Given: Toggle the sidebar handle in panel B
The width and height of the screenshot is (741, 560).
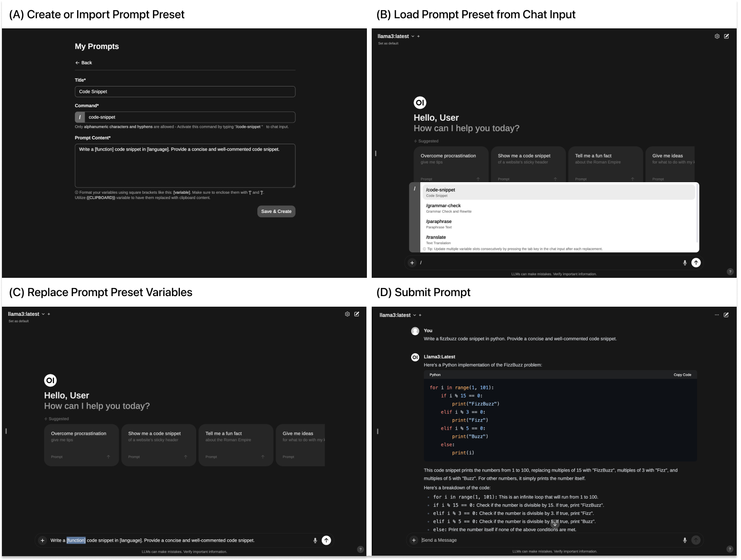Looking at the screenshot, I should [376, 153].
